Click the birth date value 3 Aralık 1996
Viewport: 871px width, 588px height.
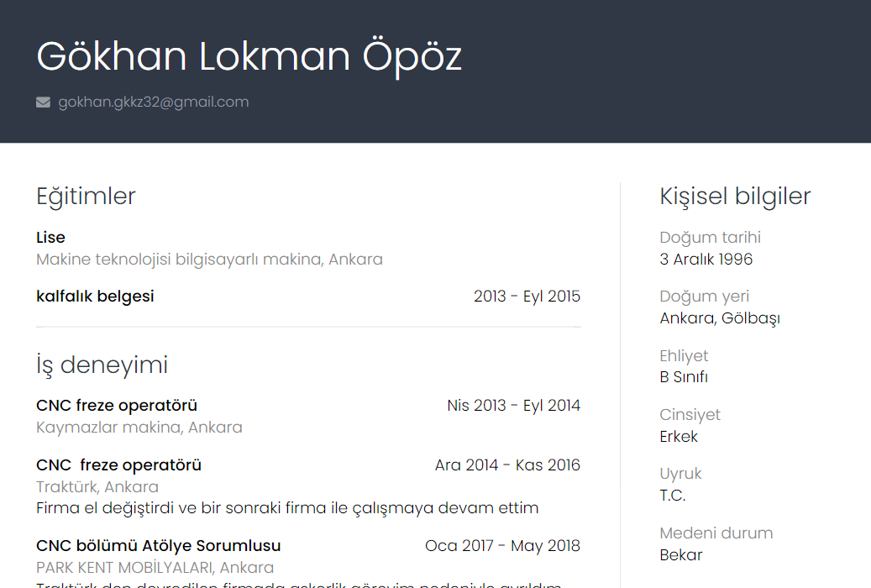(x=706, y=260)
